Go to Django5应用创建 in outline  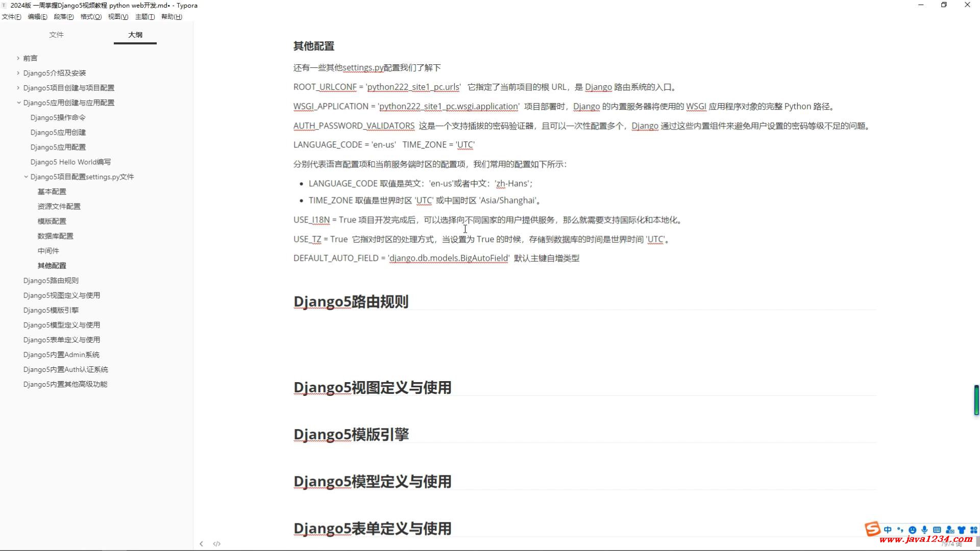(58, 132)
